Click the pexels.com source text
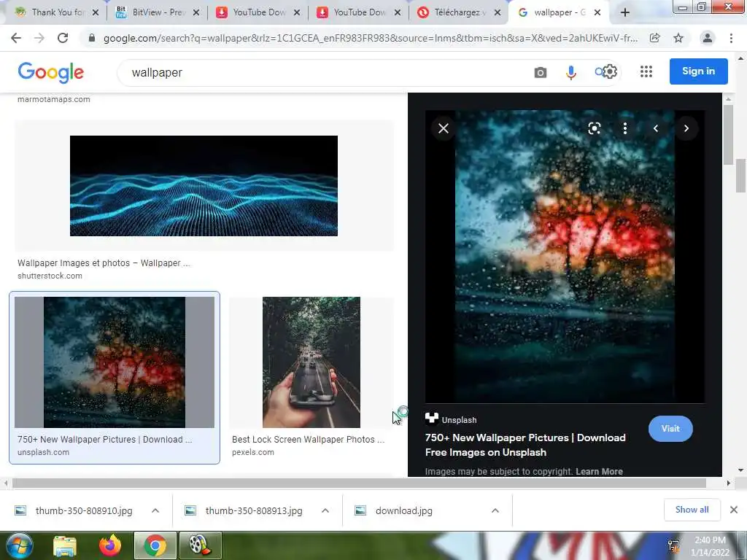This screenshot has width=747, height=560. pyautogui.click(x=253, y=452)
